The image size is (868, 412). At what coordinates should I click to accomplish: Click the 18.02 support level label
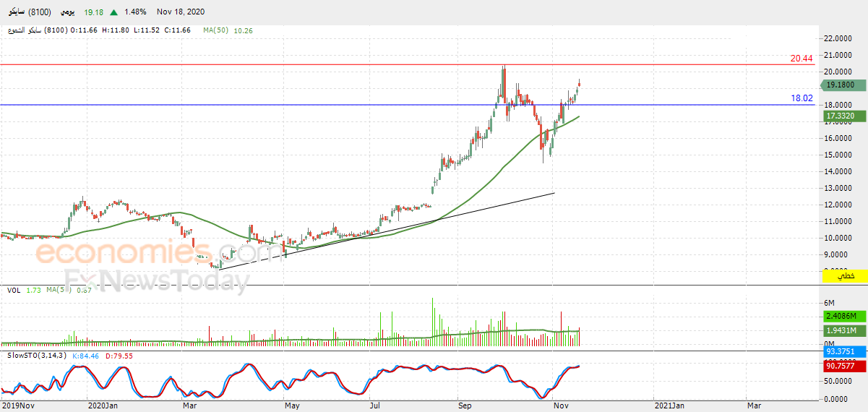802,98
